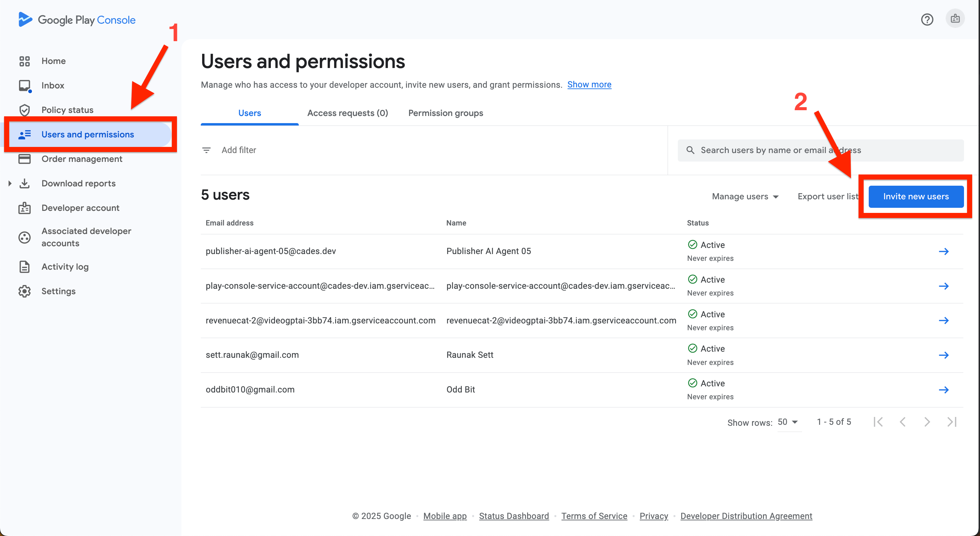
Task: Open details arrow for revenuecat-2 row
Action: tap(944, 320)
